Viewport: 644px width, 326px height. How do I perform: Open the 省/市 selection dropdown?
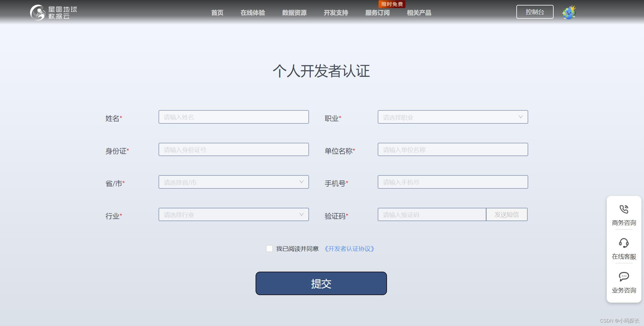point(233,182)
